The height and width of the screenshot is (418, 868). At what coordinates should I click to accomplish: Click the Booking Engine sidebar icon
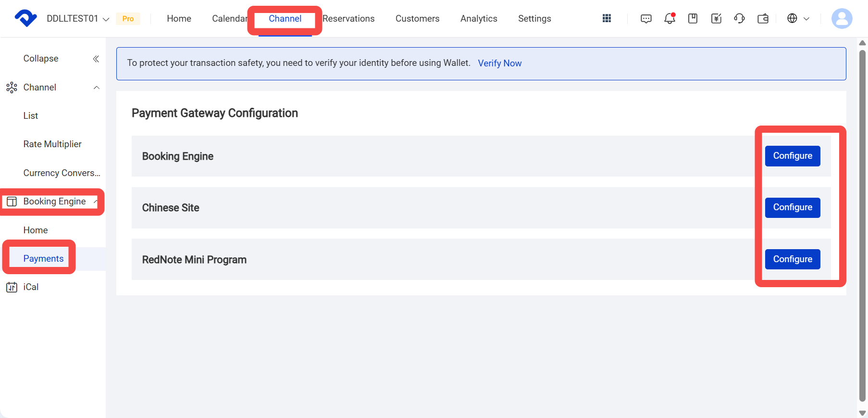click(12, 202)
